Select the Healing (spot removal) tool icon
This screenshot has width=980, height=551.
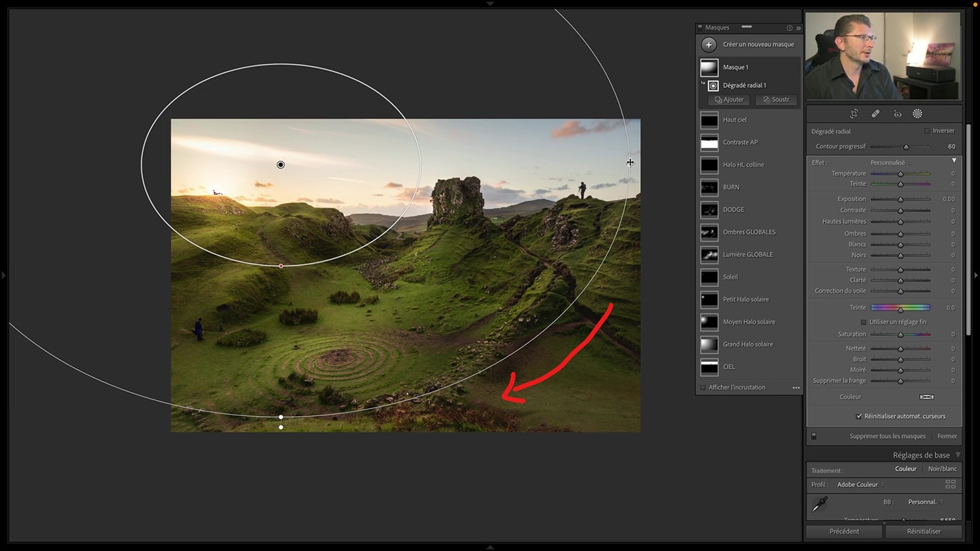[875, 114]
